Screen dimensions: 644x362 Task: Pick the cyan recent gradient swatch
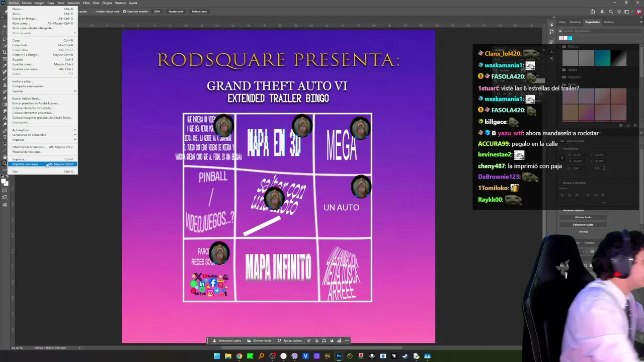tap(570, 38)
